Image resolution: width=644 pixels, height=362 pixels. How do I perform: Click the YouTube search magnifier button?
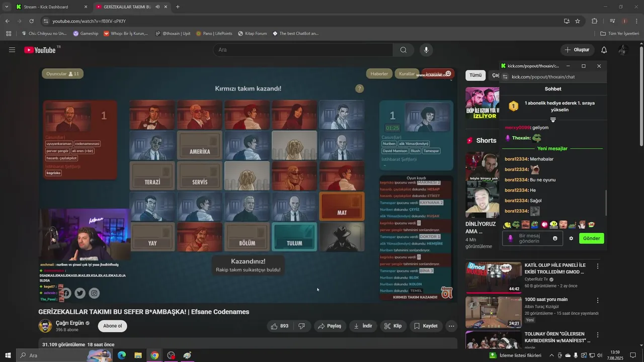[x=403, y=50]
